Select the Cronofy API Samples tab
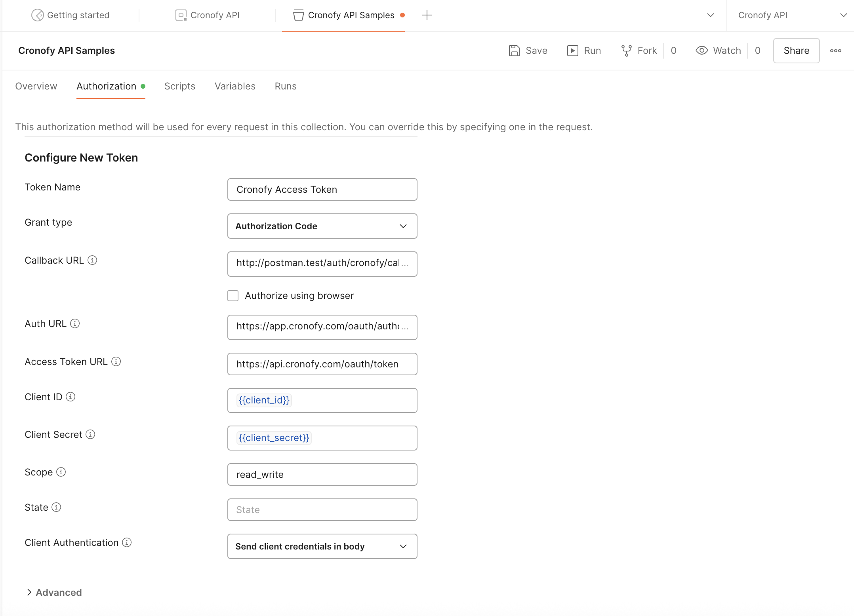 (343, 15)
